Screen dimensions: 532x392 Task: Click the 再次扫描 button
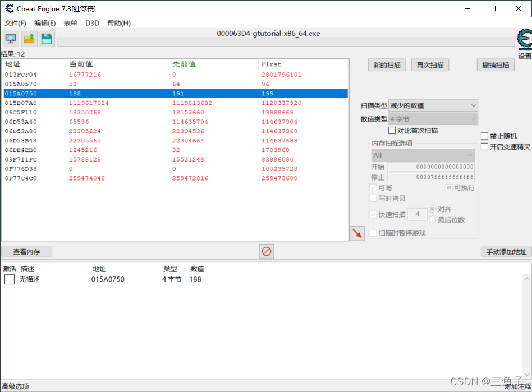[430, 65]
